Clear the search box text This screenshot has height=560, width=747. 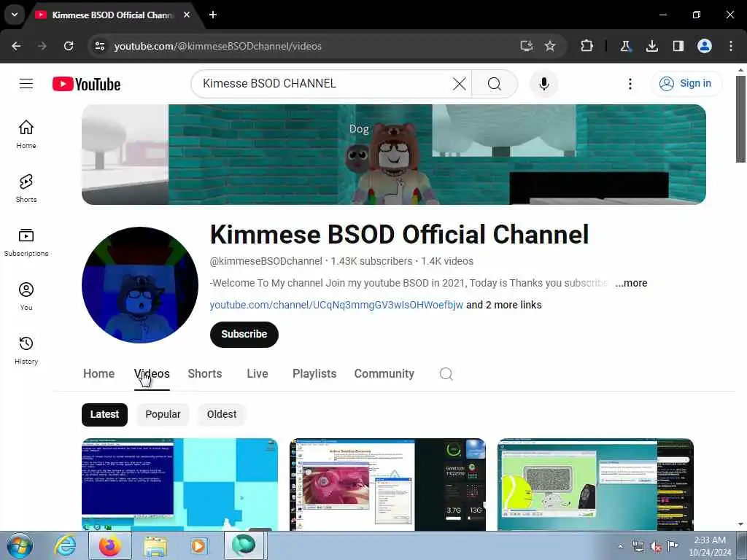coord(460,84)
